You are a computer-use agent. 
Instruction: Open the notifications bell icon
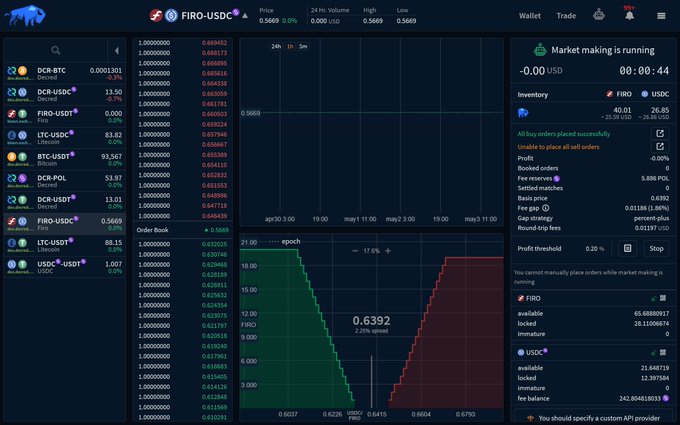coord(629,15)
